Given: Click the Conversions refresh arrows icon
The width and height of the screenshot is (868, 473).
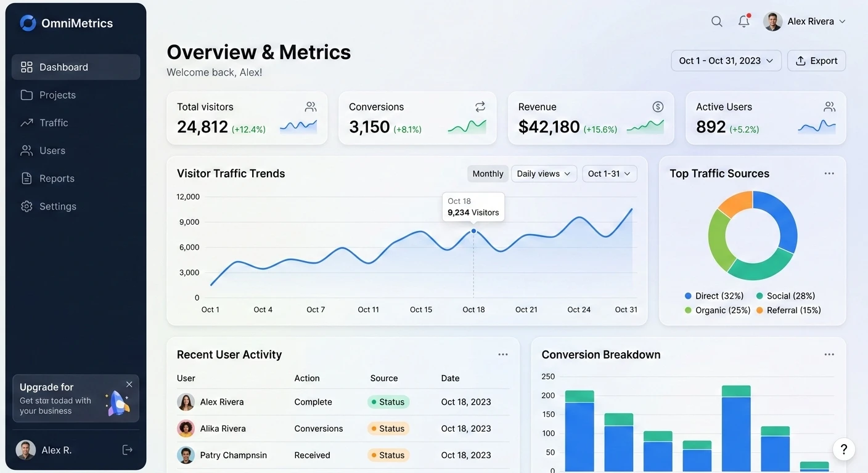Looking at the screenshot, I should pyautogui.click(x=480, y=107).
